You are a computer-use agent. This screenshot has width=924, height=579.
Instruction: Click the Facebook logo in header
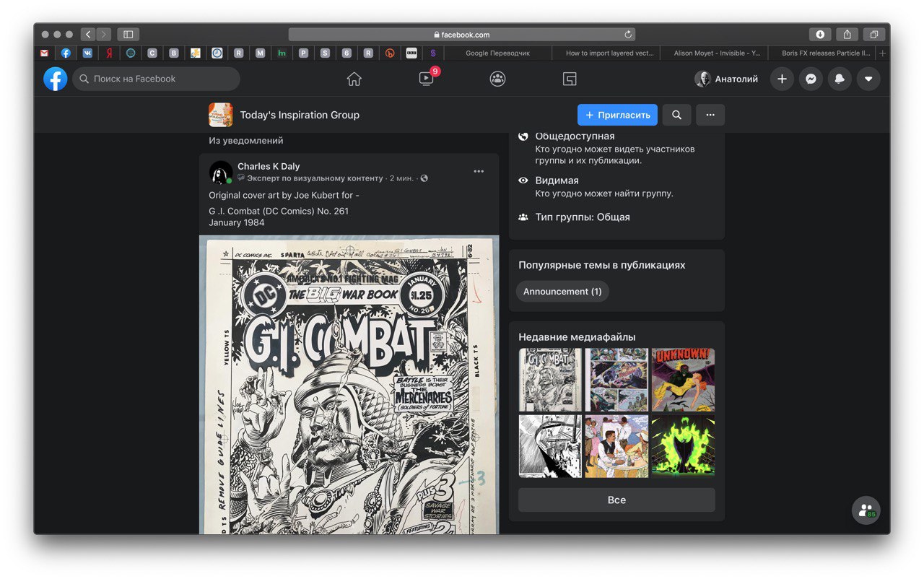(56, 79)
